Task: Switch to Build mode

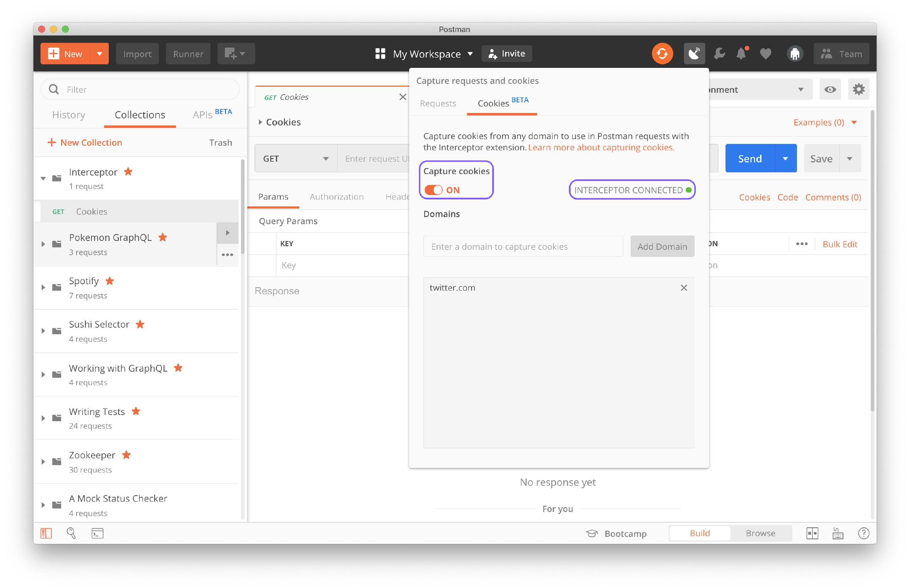Action: [x=700, y=533]
